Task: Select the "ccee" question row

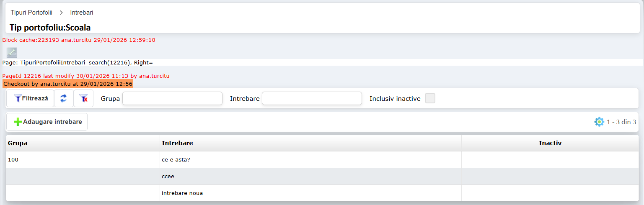Action: [168, 177]
